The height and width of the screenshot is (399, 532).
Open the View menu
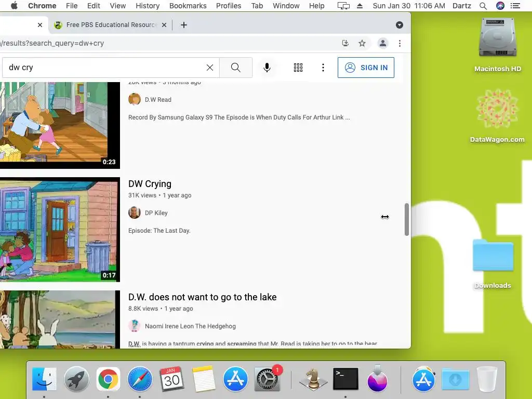click(118, 6)
